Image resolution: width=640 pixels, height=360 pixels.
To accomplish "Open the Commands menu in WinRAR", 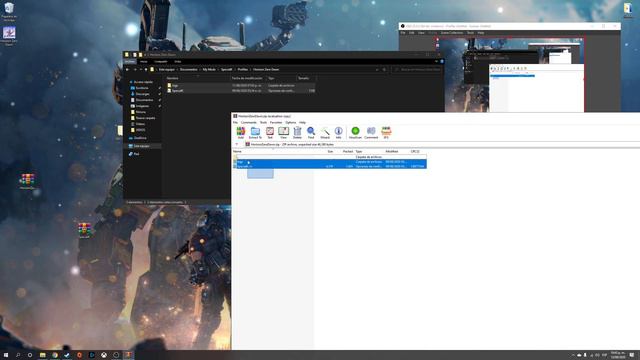I will [249, 122].
